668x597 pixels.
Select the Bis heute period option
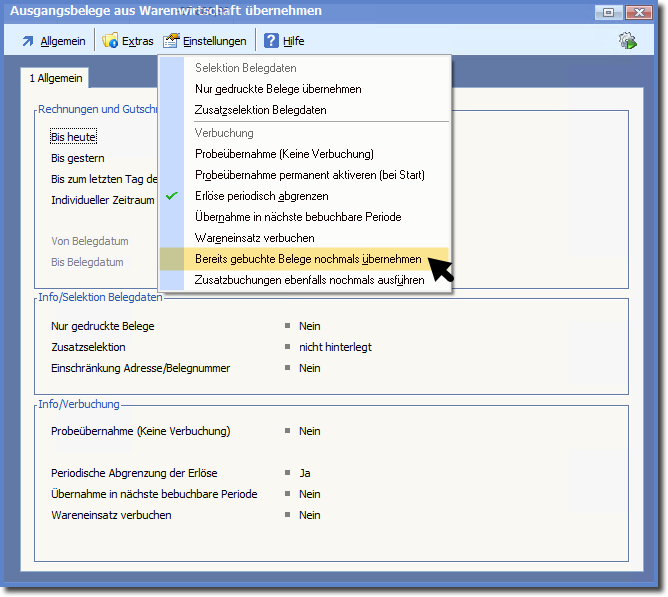(x=73, y=137)
